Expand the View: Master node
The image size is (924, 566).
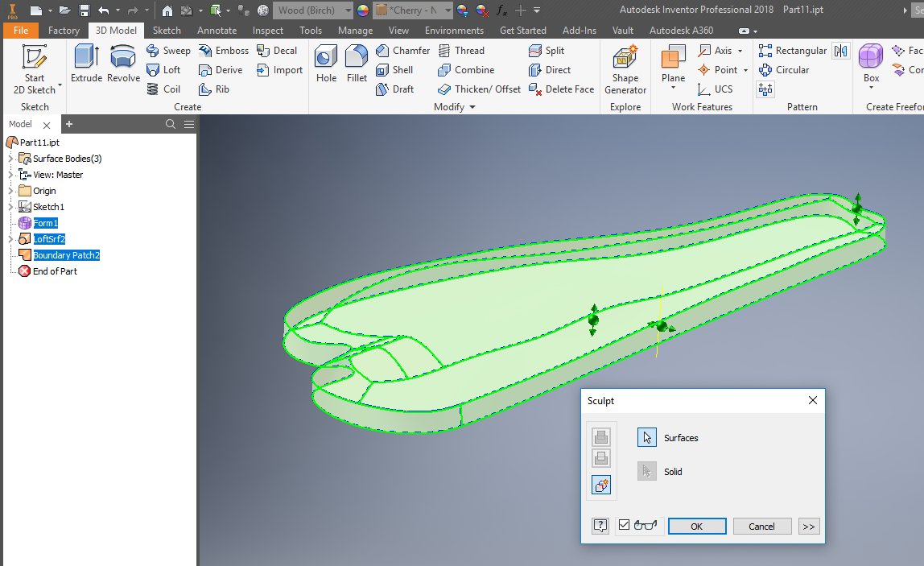click(10, 175)
